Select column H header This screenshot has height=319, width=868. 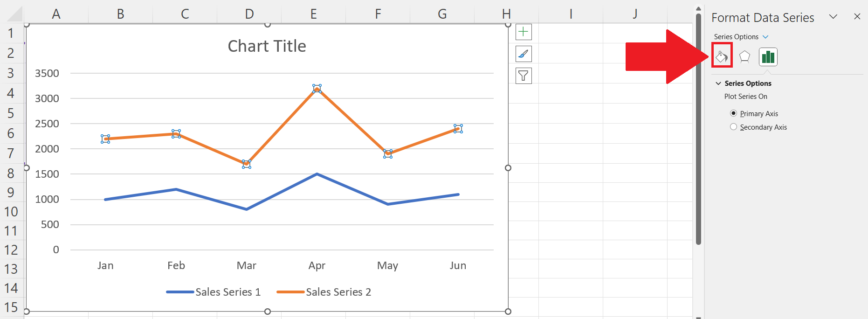506,14
